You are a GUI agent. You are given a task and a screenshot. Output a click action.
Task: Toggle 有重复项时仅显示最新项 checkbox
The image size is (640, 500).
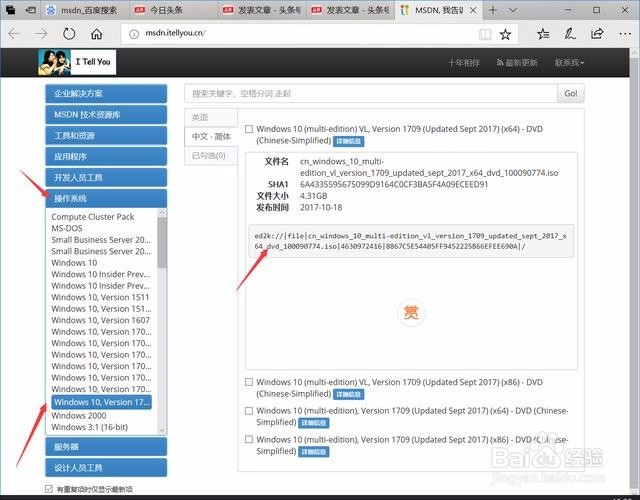(x=49, y=489)
